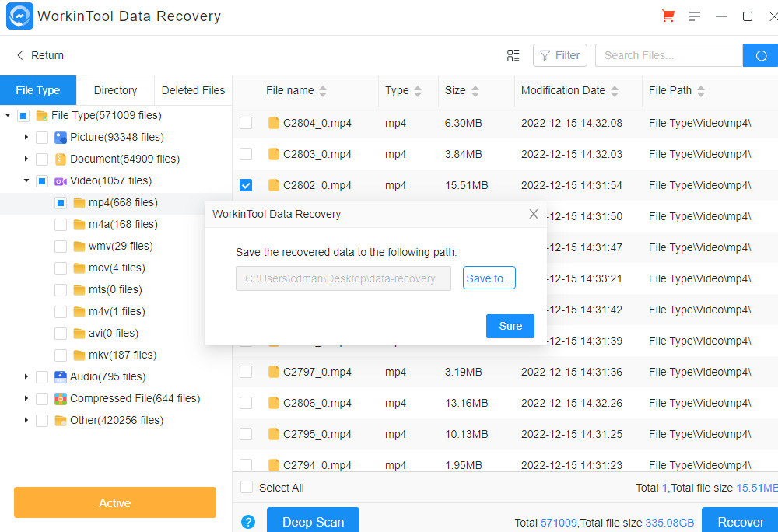The height and width of the screenshot is (532, 778).
Task: Select mov(4 files) in the tree
Action: point(117,268)
